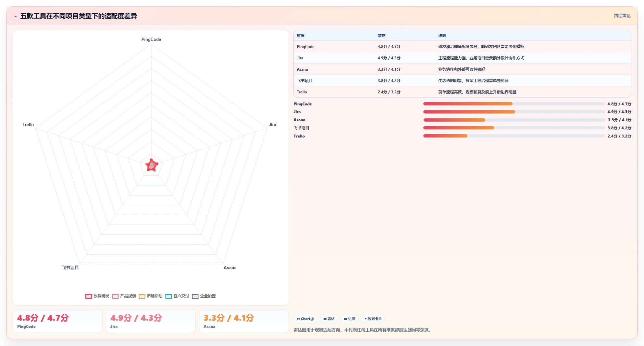Toggle the 企业治理 legend series

point(204,296)
